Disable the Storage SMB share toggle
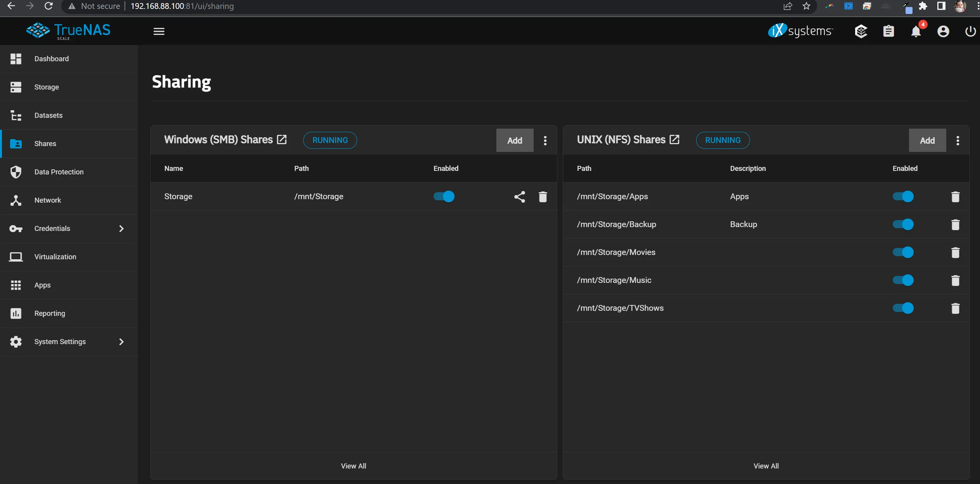Image resolution: width=980 pixels, height=484 pixels. click(x=444, y=196)
